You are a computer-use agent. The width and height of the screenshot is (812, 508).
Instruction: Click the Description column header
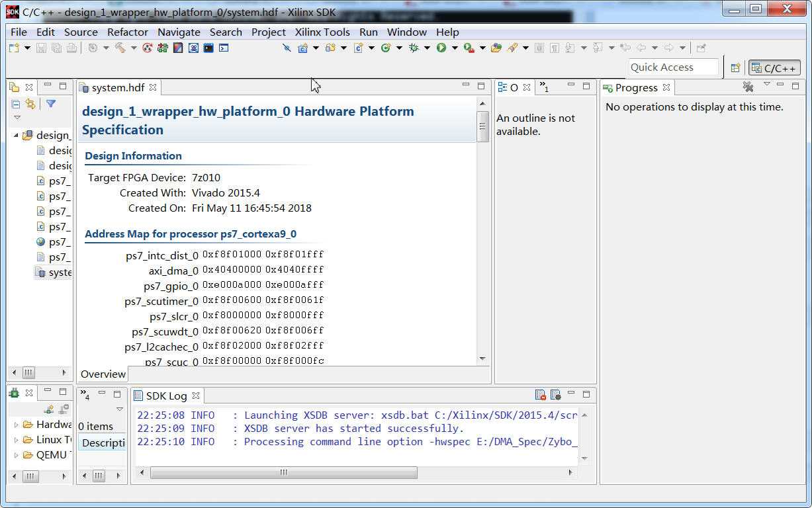(x=103, y=443)
